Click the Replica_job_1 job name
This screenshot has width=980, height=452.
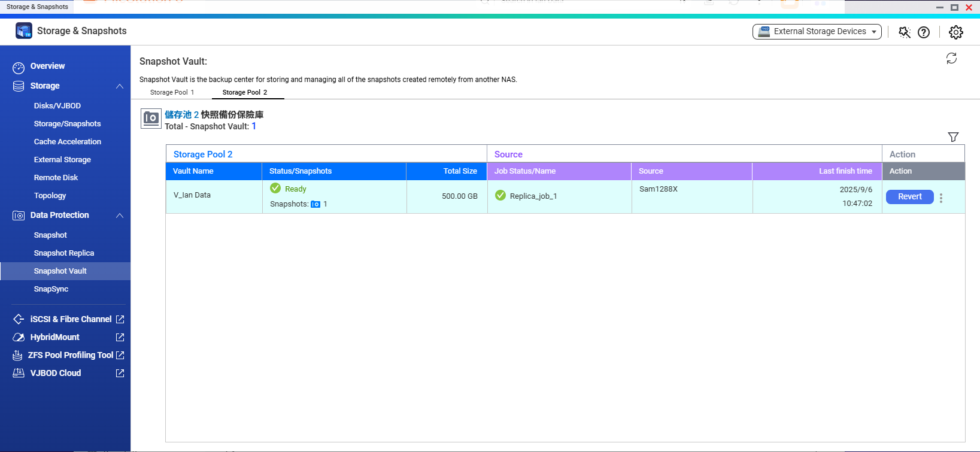point(533,196)
